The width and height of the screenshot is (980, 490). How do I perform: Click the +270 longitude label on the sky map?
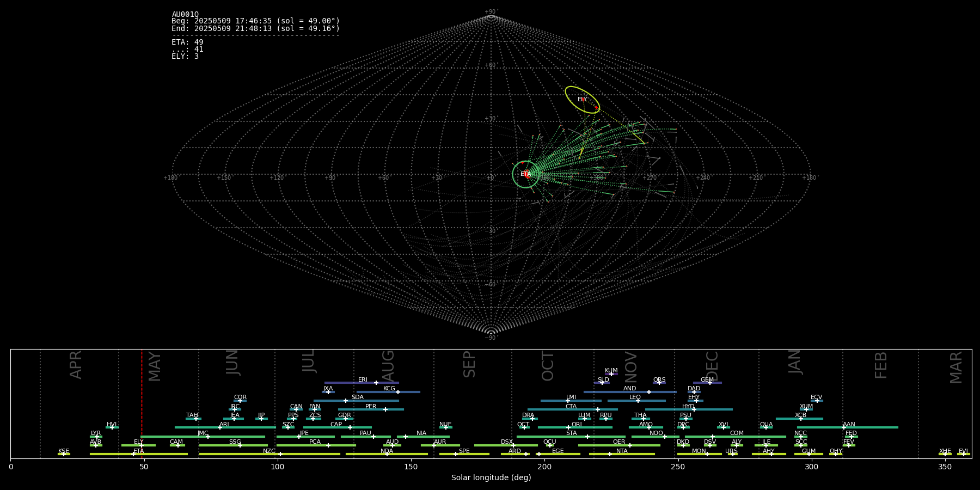point(650,178)
